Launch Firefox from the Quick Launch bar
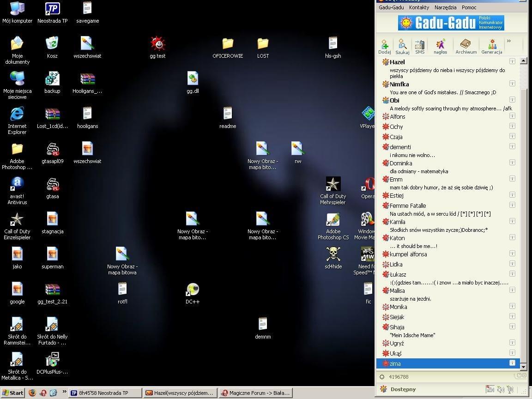This screenshot has width=532, height=399. coord(32,393)
